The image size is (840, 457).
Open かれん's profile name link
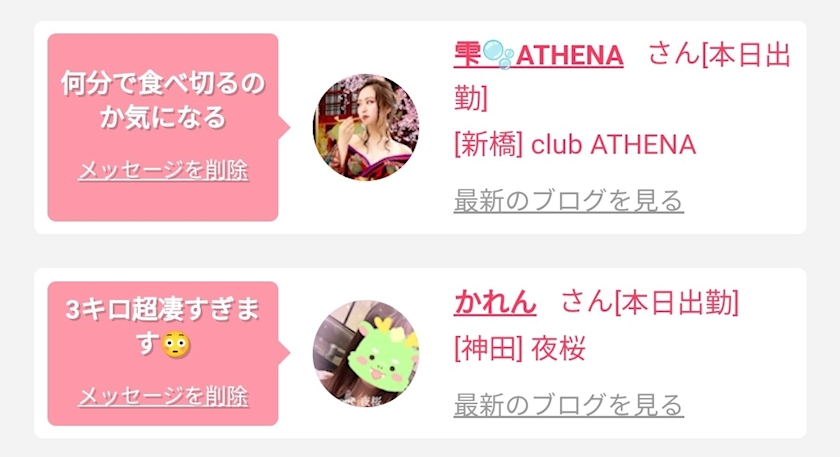495,302
